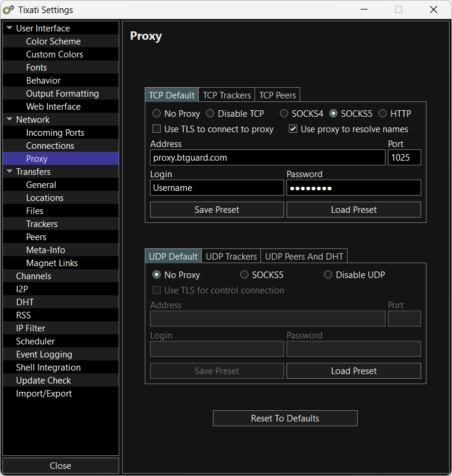Collapse the User Interface tree section

click(x=9, y=28)
